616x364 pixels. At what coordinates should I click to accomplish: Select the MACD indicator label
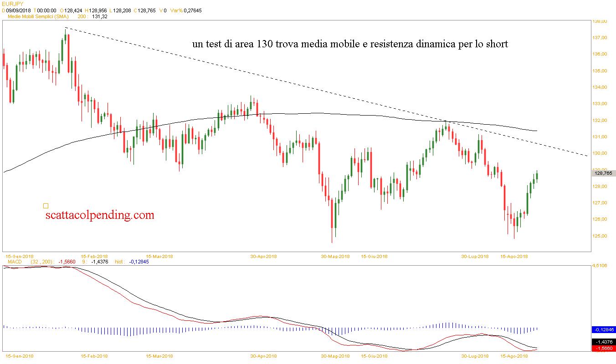(x=15, y=262)
